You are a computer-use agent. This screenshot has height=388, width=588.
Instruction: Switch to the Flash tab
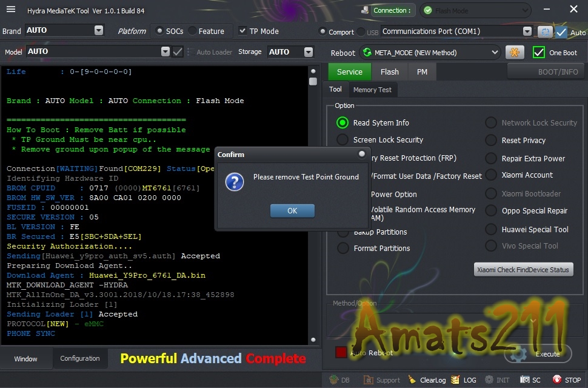(389, 72)
